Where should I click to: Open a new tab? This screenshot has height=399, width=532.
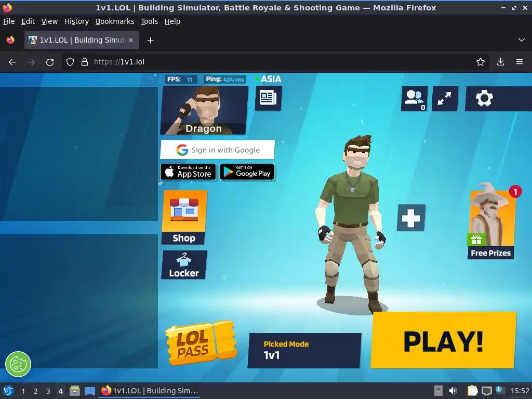pos(150,41)
